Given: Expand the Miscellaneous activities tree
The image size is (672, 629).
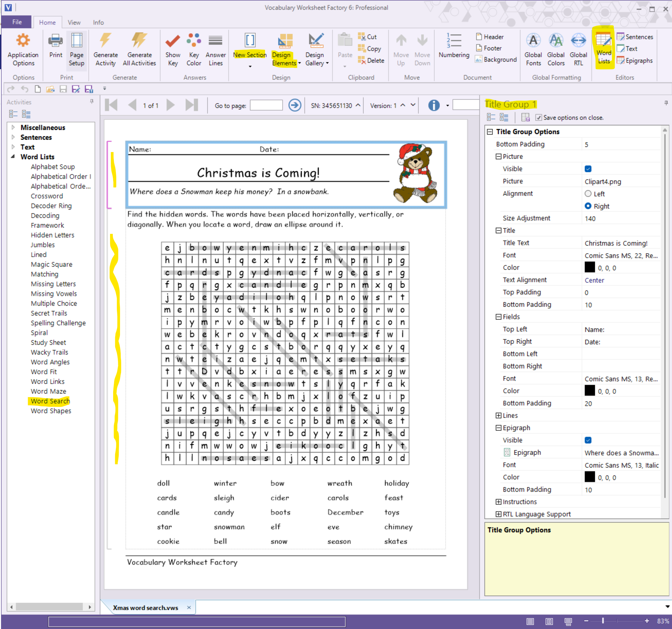Looking at the screenshot, I should point(13,127).
